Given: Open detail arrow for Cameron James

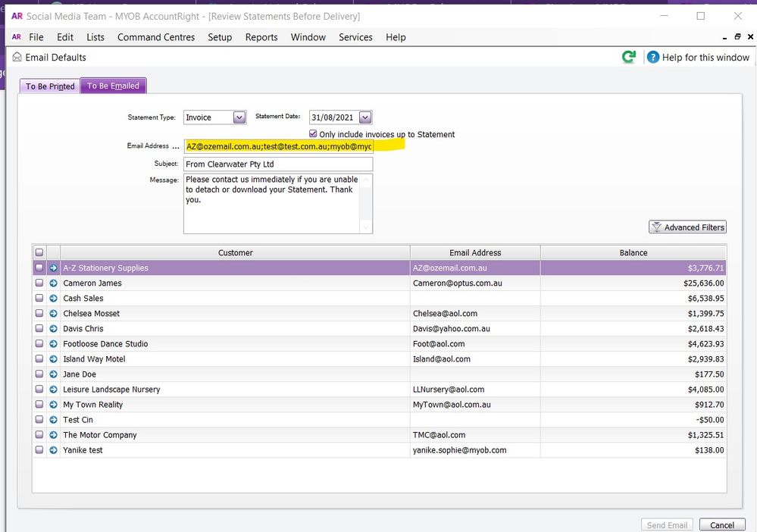Looking at the screenshot, I should coord(54,283).
